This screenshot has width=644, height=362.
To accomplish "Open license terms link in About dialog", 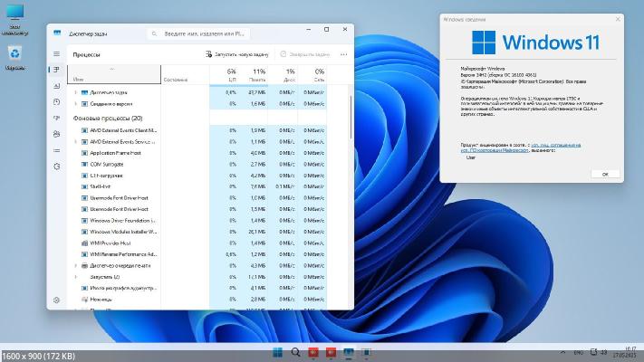I will tap(521, 148).
